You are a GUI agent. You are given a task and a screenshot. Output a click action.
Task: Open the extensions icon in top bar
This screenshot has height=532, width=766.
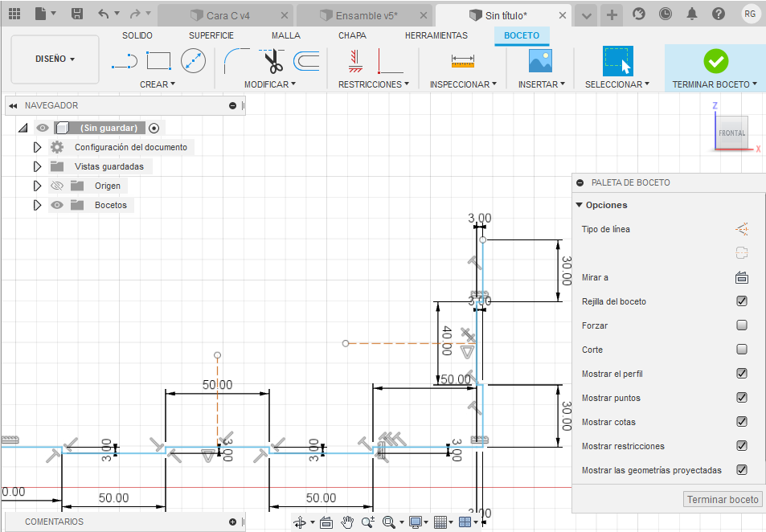[x=638, y=14]
